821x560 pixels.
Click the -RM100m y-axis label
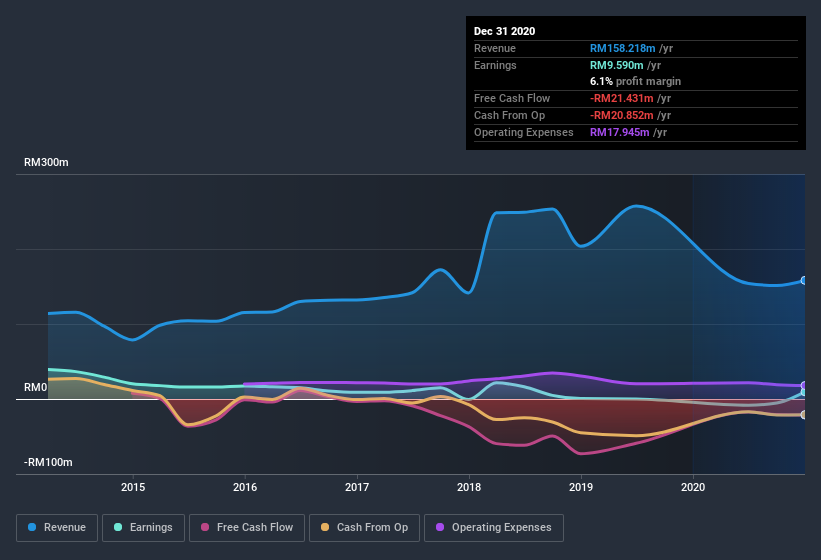click(x=48, y=462)
